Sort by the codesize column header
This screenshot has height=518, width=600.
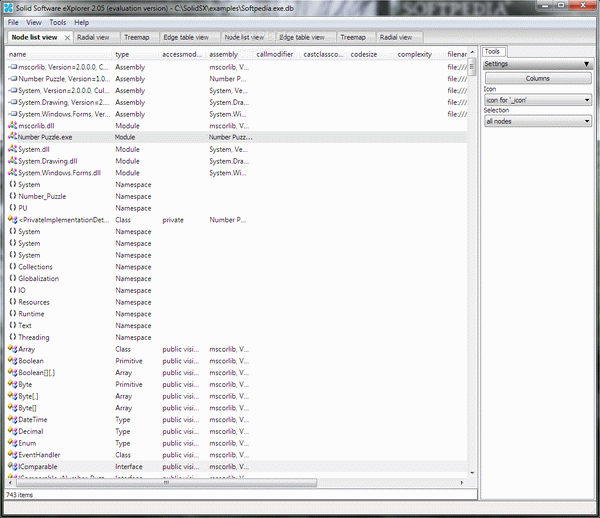point(372,54)
